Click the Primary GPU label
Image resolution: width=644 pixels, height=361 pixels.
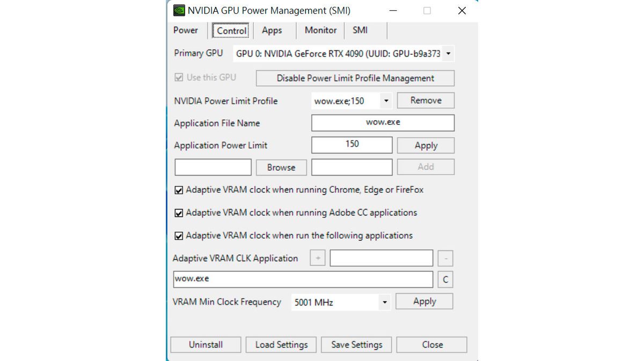pos(198,53)
